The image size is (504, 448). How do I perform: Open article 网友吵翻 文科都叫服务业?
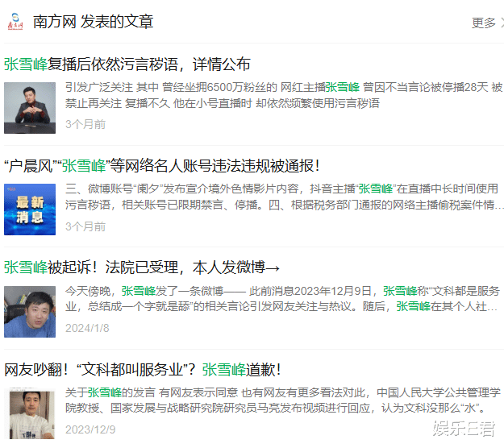[143, 369]
